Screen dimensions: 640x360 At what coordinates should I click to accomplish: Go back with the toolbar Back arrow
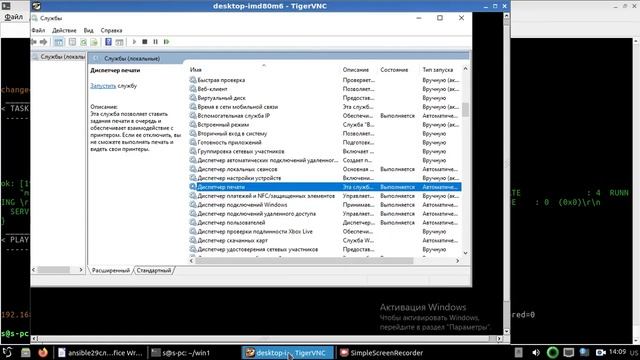[34, 42]
